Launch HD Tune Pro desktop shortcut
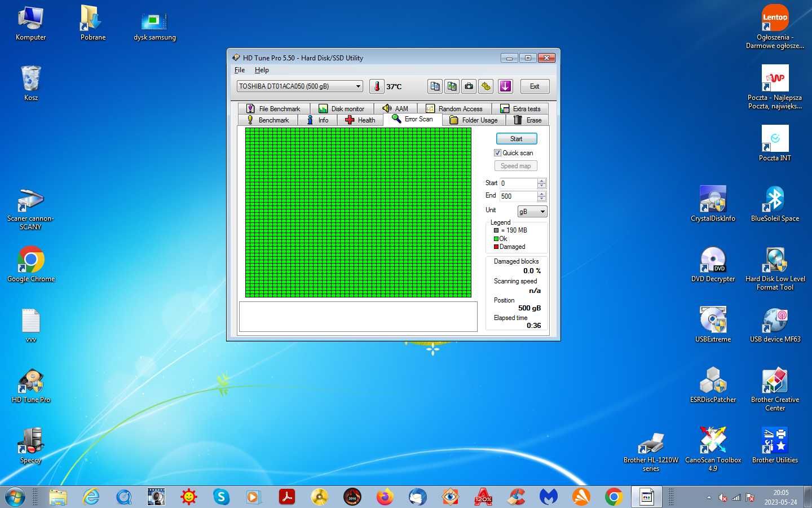 (31, 386)
